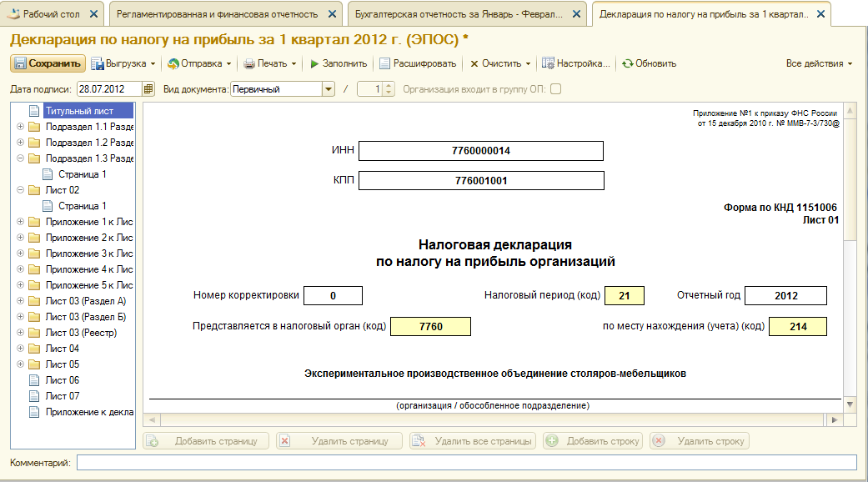Open calendar picker beside signature date
868x482 pixels.
[x=148, y=89]
